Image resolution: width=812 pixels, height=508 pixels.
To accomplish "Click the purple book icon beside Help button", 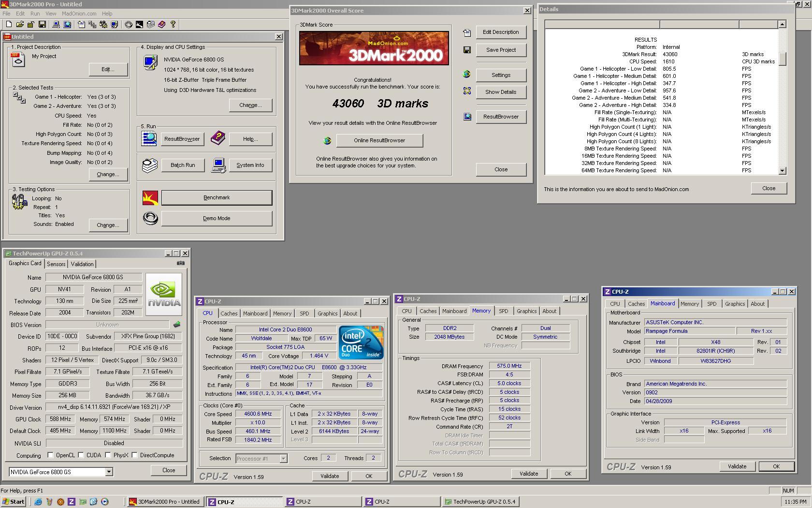I will click(217, 138).
